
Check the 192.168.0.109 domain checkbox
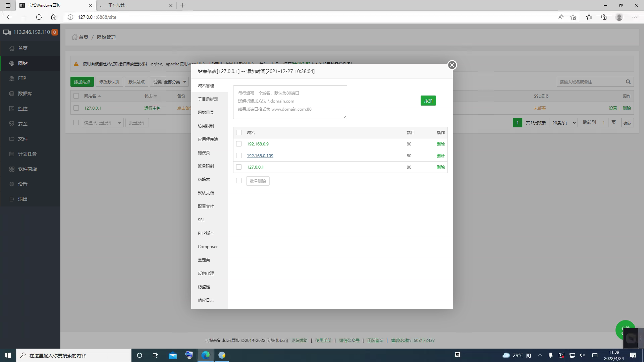click(239, 156)
